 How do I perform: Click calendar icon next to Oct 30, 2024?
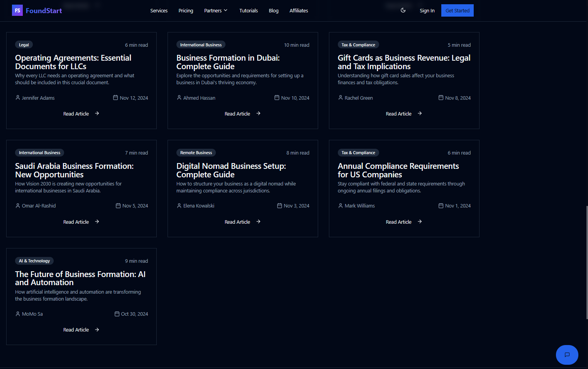[x=117, y=314]
